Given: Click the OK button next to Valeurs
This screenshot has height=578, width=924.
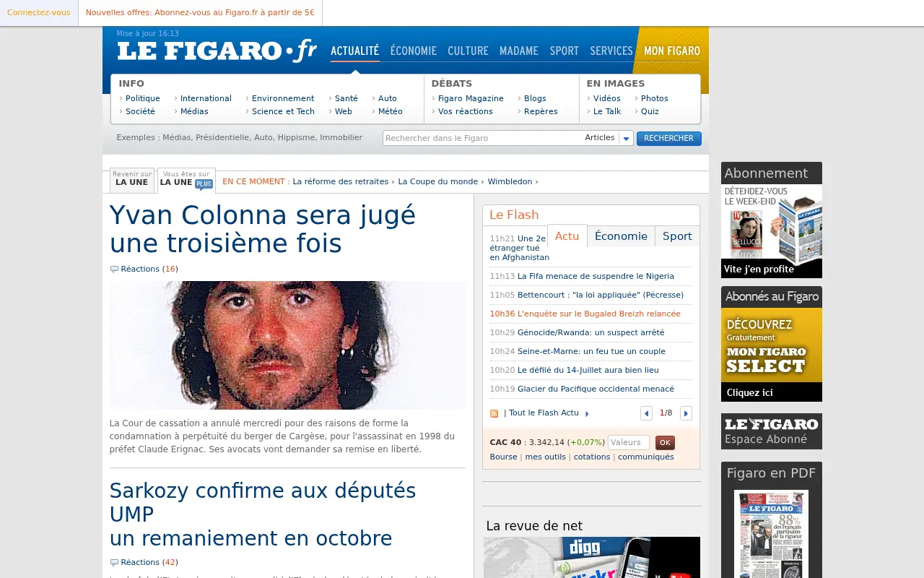Looking at the screenshot, I should 665,443.
